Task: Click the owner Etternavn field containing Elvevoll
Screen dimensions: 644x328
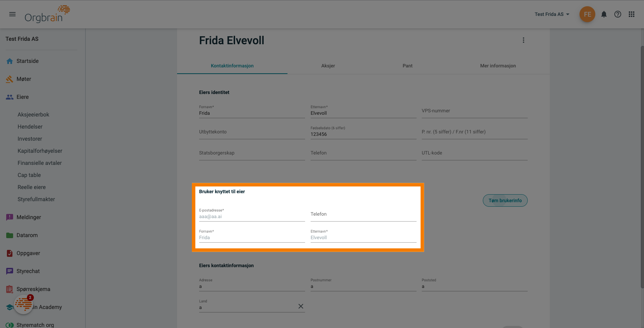Action: coord(363,111)
